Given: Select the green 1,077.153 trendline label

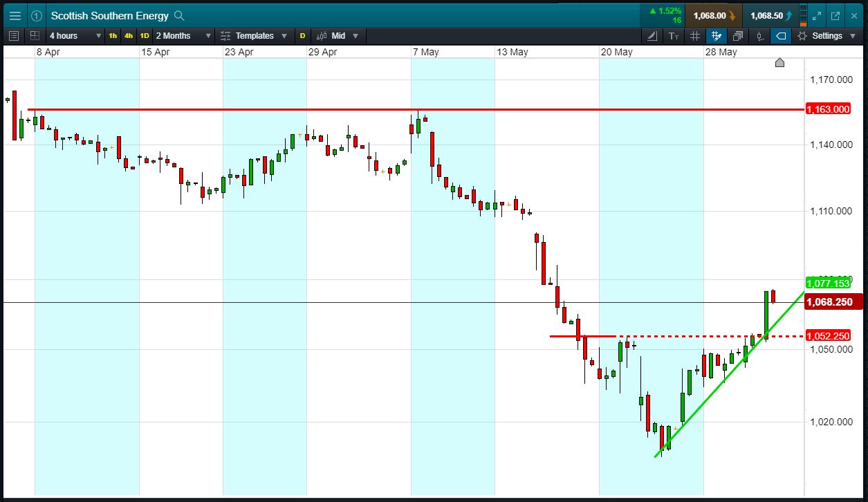Looking at the screenshot, I should 829,283.
